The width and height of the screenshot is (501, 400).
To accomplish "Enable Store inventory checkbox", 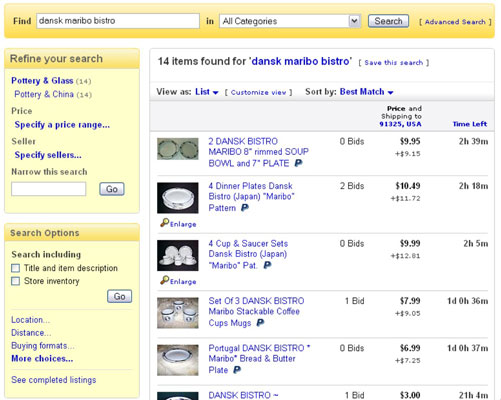I will coord(15,281).
